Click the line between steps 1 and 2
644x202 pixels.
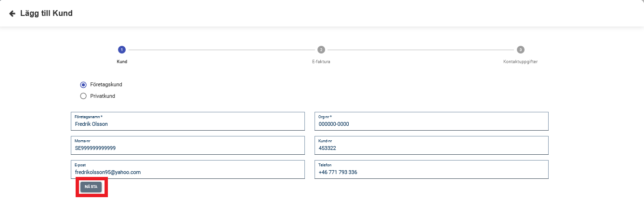click(221, 50)
